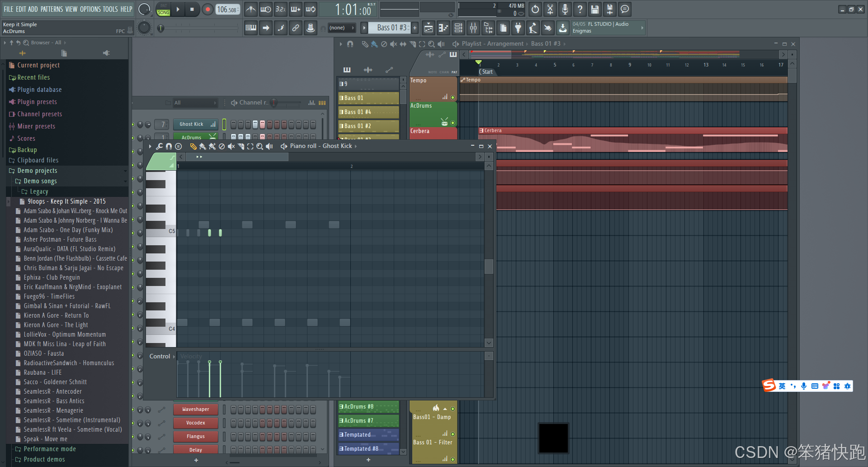Select the Zoom tool in the Piano roll toolbar
The image size is (868, 467).
click(x=260, y=146)
